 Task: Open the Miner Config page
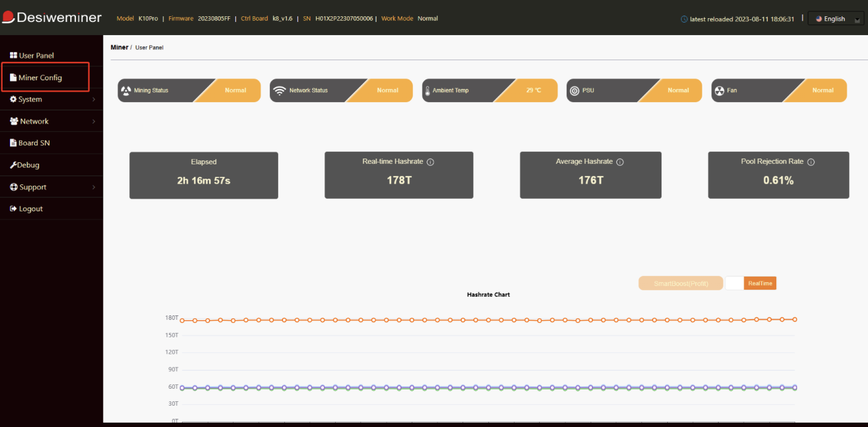click(x=41, y=77)
